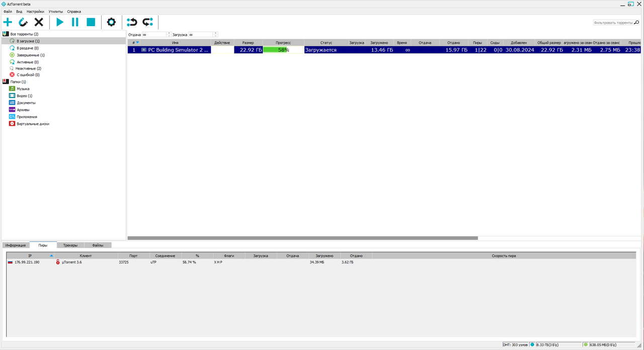
Task: Click the blue Документы folder icon
Action: point(12,103)
